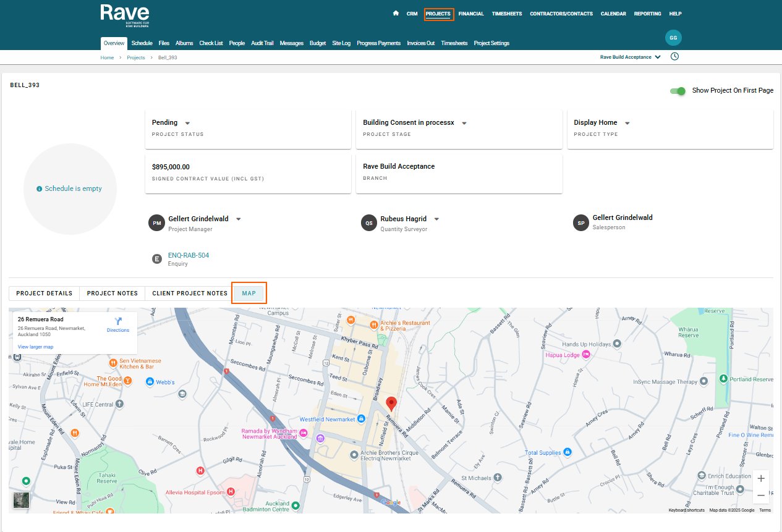This screenshot has height=532, width=782.
Task: Click the Total Supplies map marker
Action: pos(567,452)
